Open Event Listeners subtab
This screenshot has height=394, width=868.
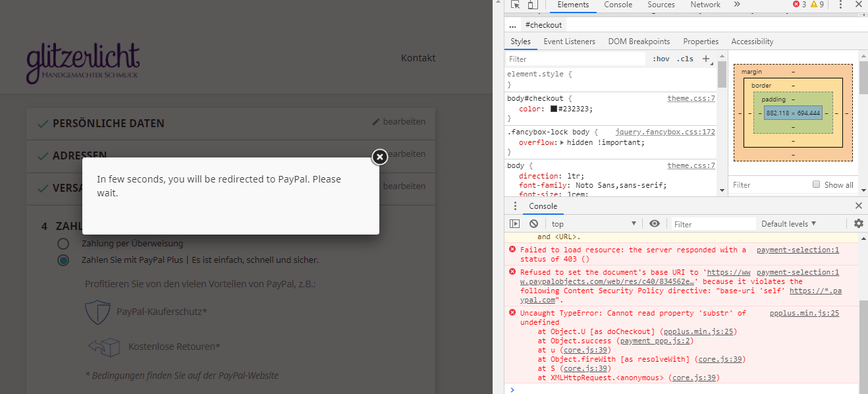pos(570,42)
